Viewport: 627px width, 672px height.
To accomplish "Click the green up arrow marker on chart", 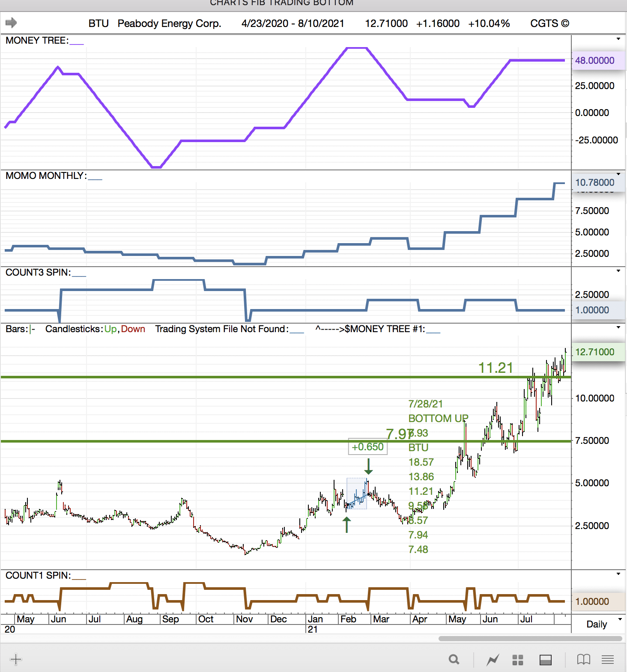I will coord(346,524).
